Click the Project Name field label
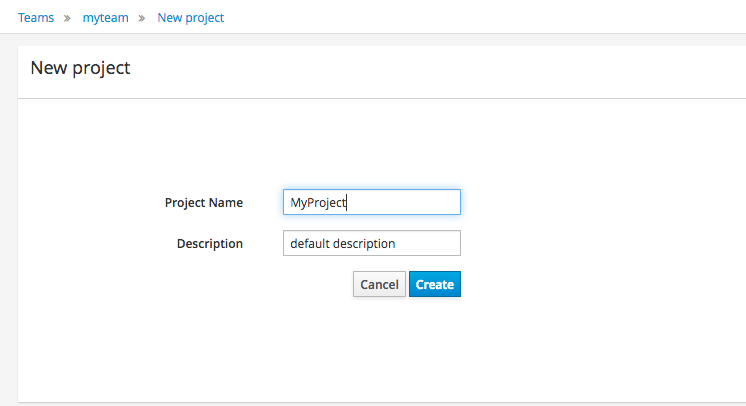746x406 pixels. pos(204,202)
